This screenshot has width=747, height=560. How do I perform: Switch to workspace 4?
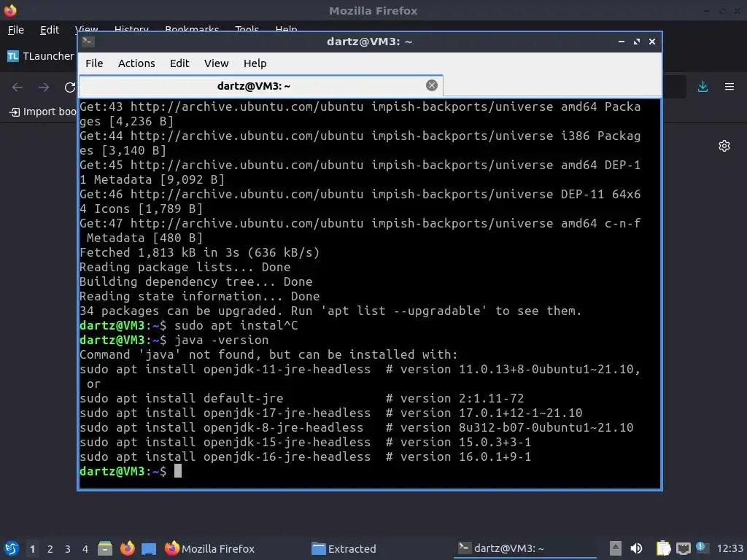coord(85,549)
